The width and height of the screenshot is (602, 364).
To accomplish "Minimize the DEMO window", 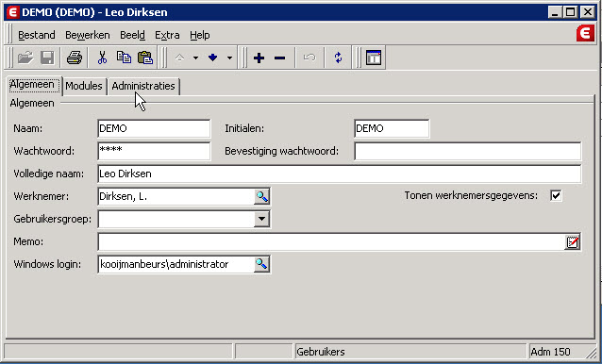I will coord(554,12).
